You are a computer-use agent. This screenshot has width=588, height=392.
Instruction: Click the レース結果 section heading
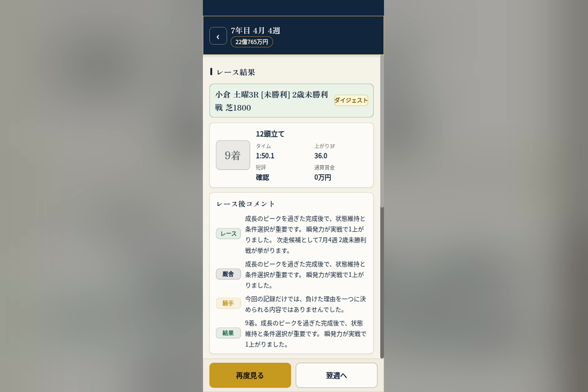coord(236,72)
